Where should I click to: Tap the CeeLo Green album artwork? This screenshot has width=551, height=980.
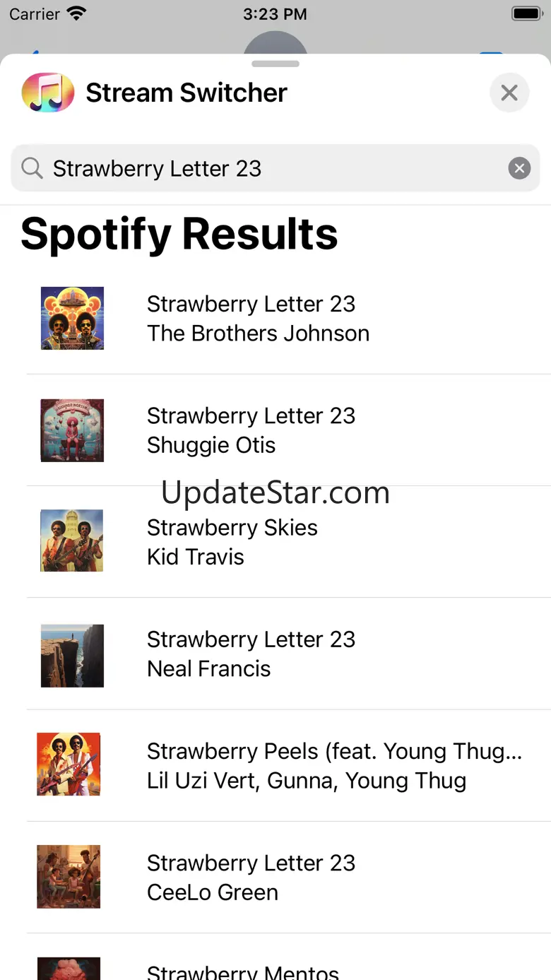(69, 877)
